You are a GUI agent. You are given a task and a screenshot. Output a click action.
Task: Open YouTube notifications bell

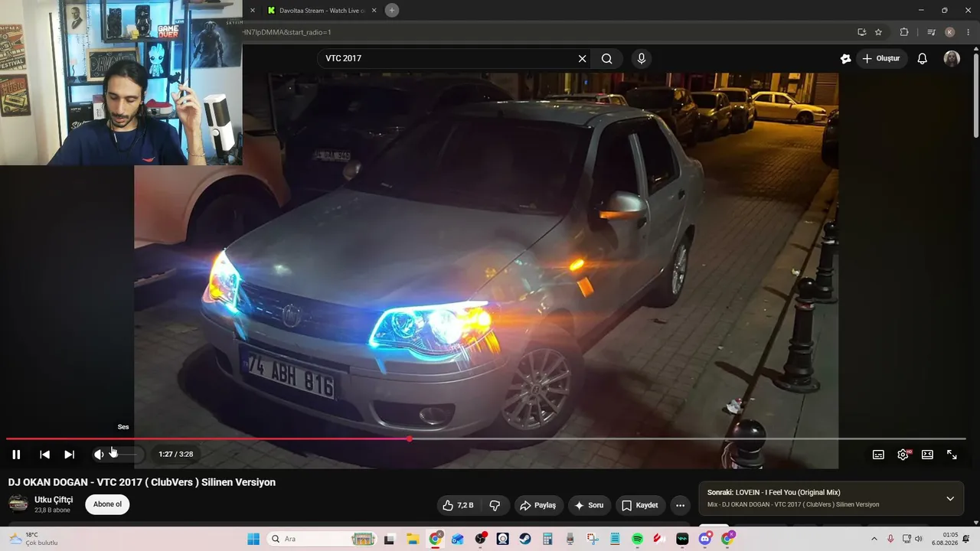923,58
